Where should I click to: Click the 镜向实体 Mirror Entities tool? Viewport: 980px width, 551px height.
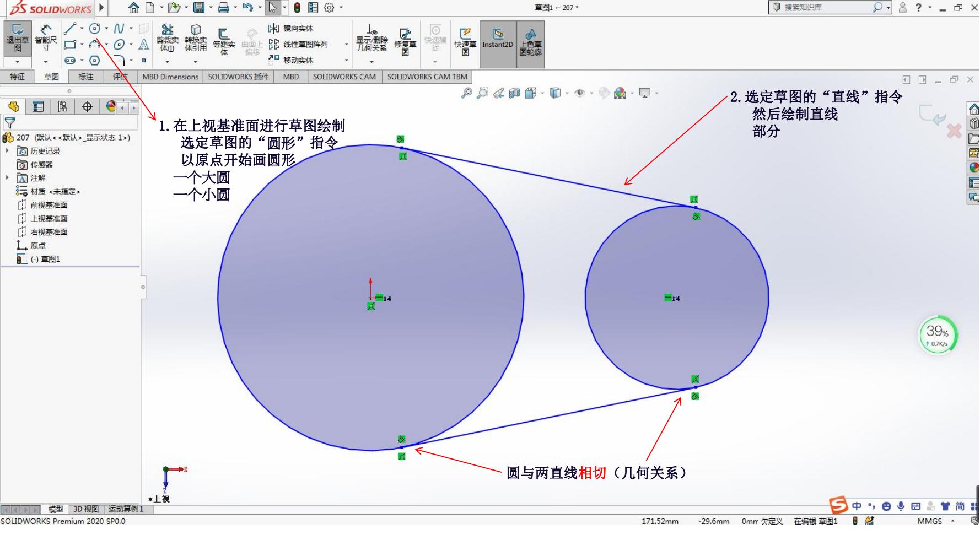click(291, 28)
